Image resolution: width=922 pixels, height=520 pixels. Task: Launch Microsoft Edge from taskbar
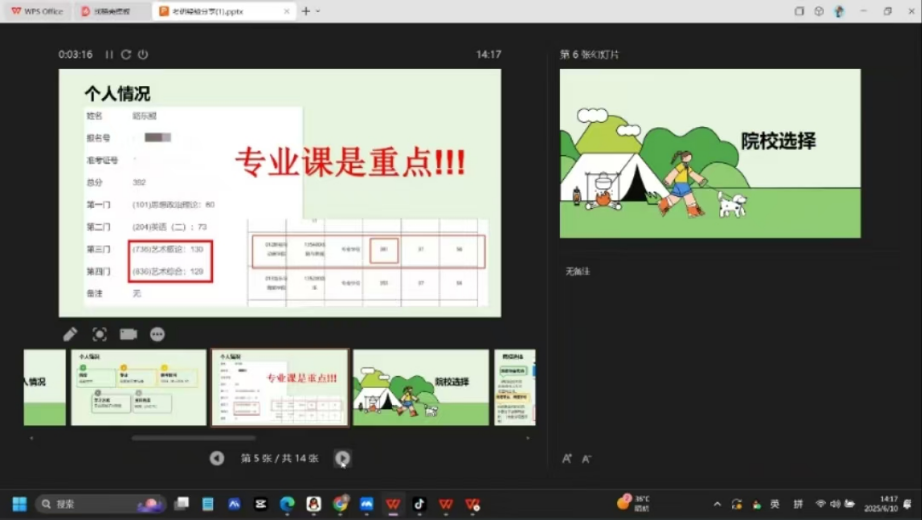tap(287, 504)
